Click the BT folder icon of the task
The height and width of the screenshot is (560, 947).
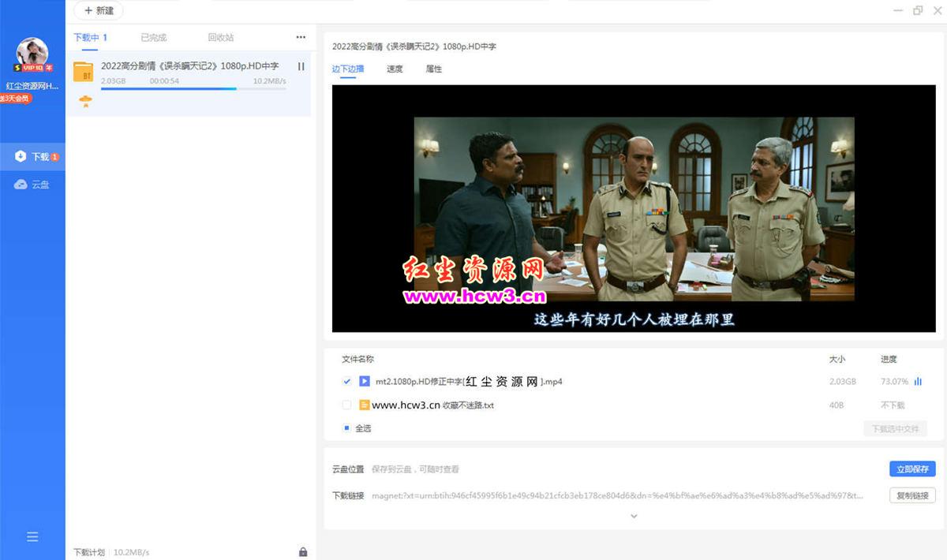[84, 72]
